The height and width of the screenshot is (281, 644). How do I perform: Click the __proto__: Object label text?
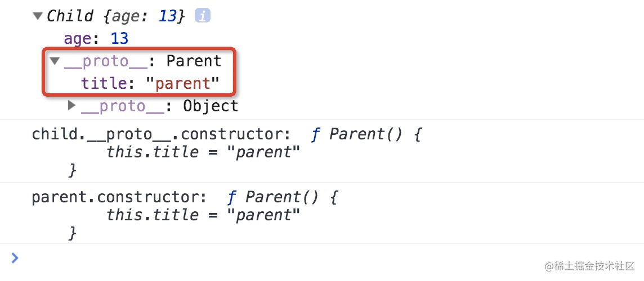coord(160,106)
